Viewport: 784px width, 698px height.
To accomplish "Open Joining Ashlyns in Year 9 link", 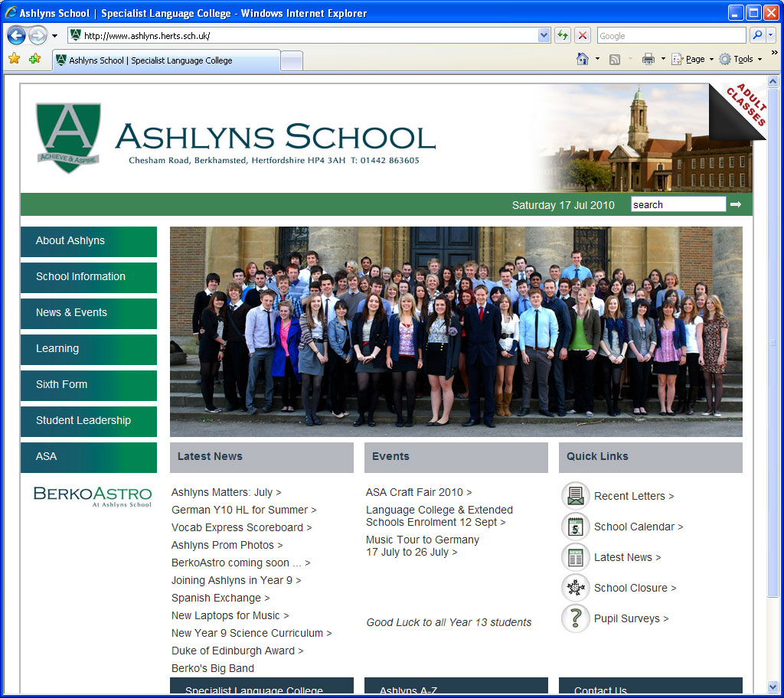I will coord(236,580).
